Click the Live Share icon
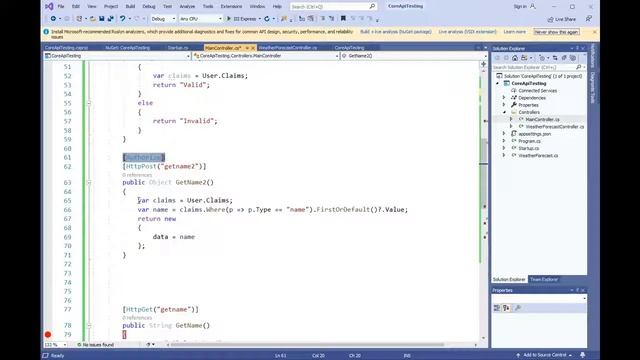Viewport: 640px width, 360px height. click(550, 19)
